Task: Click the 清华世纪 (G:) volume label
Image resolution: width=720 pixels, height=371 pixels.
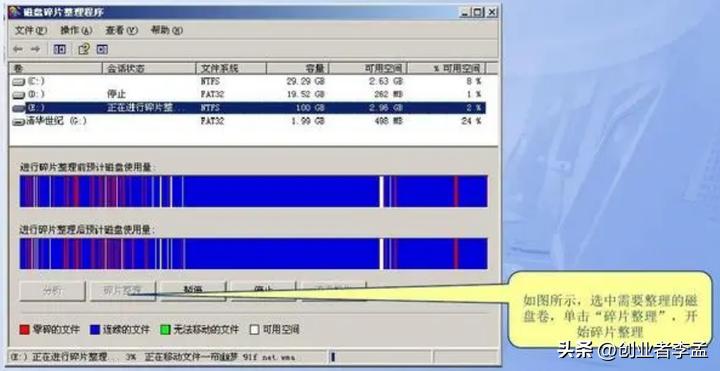Action: 56,121
